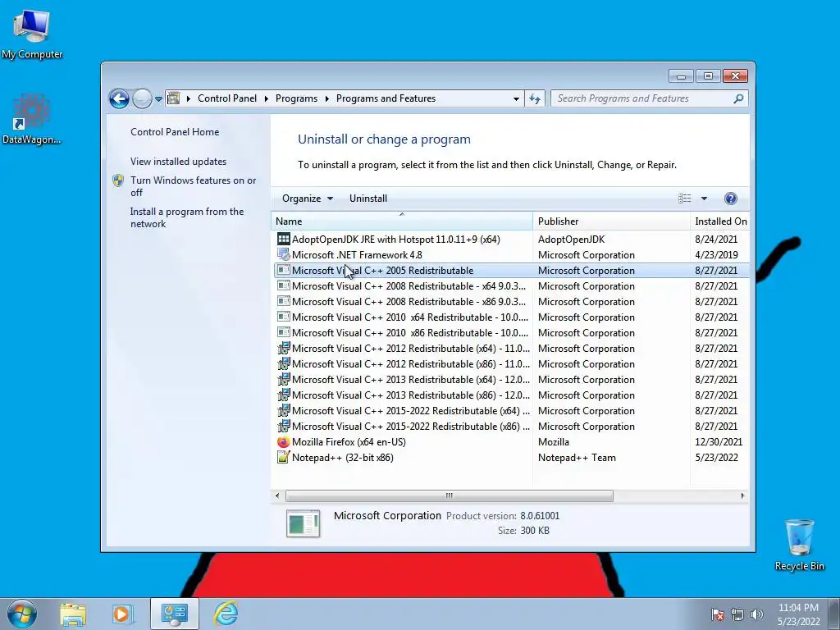The width and height of the screenshot is (840, 630).
Task: Open Internet Explorer from taskbar
Action: [x=226, y=614]
